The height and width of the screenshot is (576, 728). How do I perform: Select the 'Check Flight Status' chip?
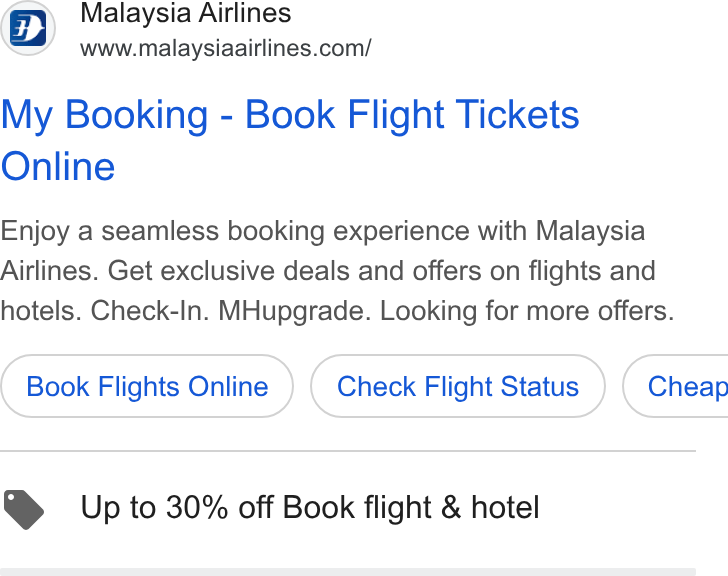point(458,386)
